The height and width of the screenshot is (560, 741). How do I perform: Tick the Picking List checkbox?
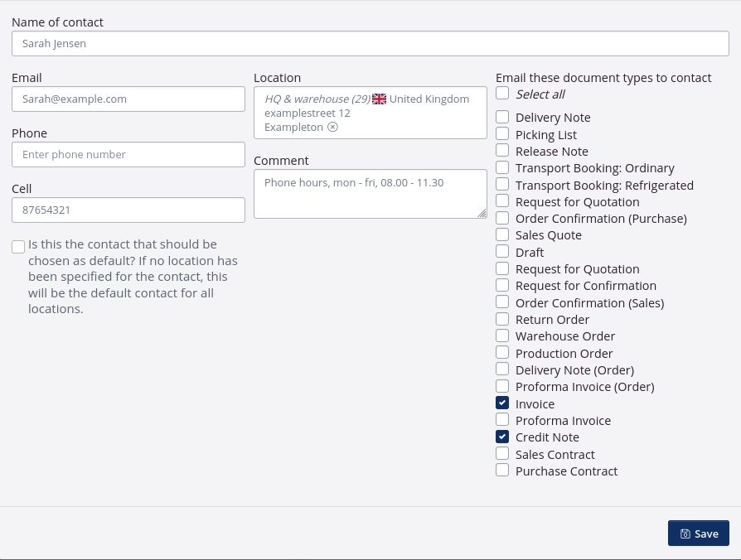coord(502,134)
